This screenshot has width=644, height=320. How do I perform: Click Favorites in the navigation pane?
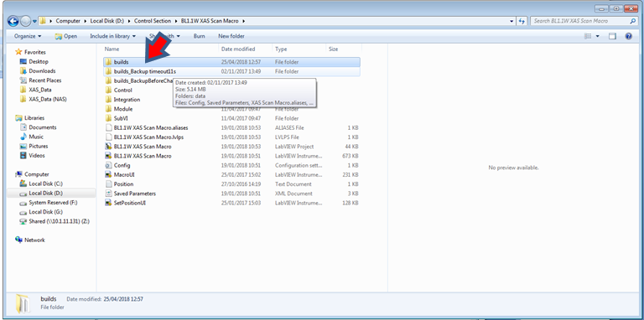click(34, 52)
